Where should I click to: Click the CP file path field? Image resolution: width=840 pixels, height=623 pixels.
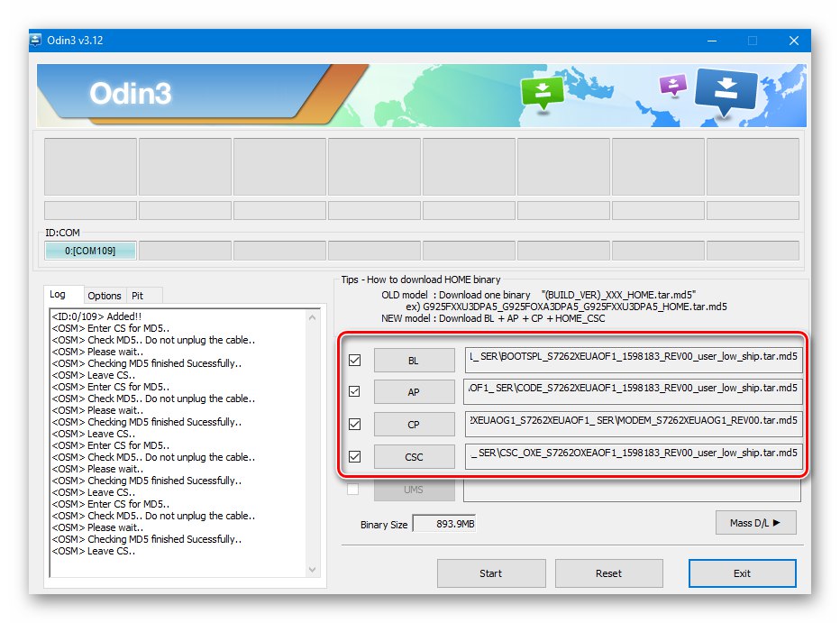[634, 423]
